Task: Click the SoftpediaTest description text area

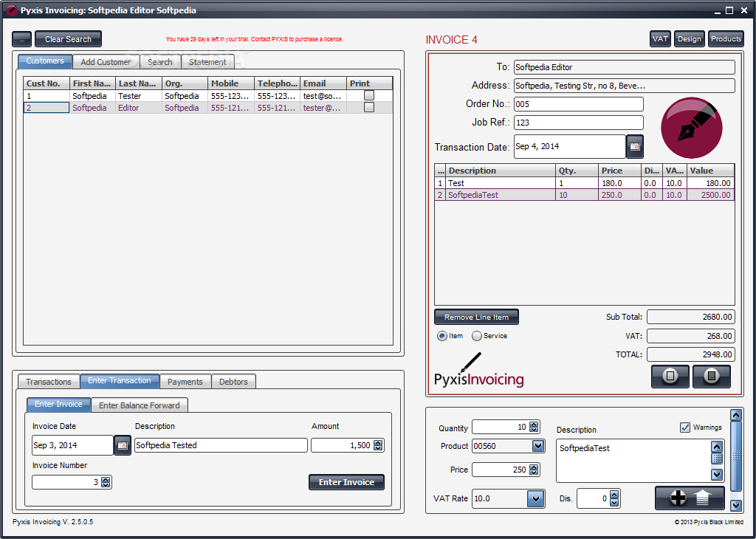Action: (x=633, y=461)
